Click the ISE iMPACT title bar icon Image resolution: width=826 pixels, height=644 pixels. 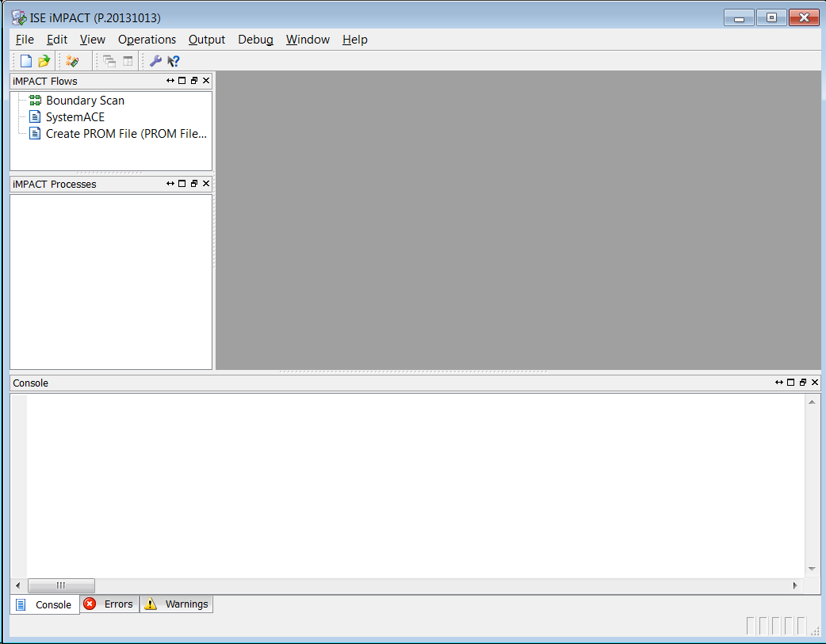tap(19, 17)
